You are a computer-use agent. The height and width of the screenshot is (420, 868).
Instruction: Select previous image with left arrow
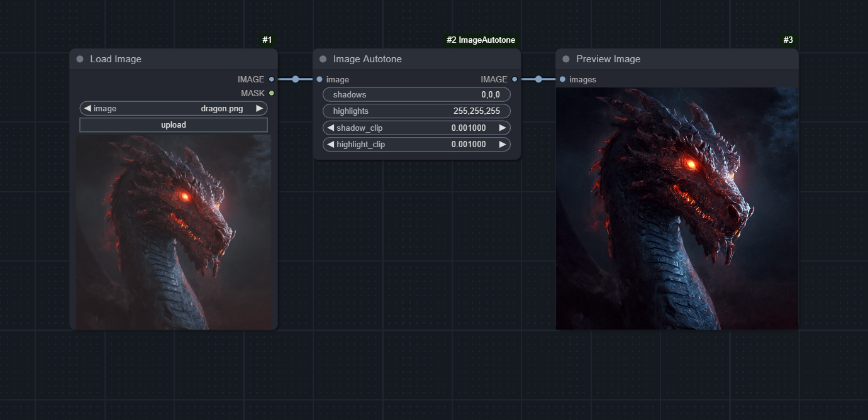(87, 108)
